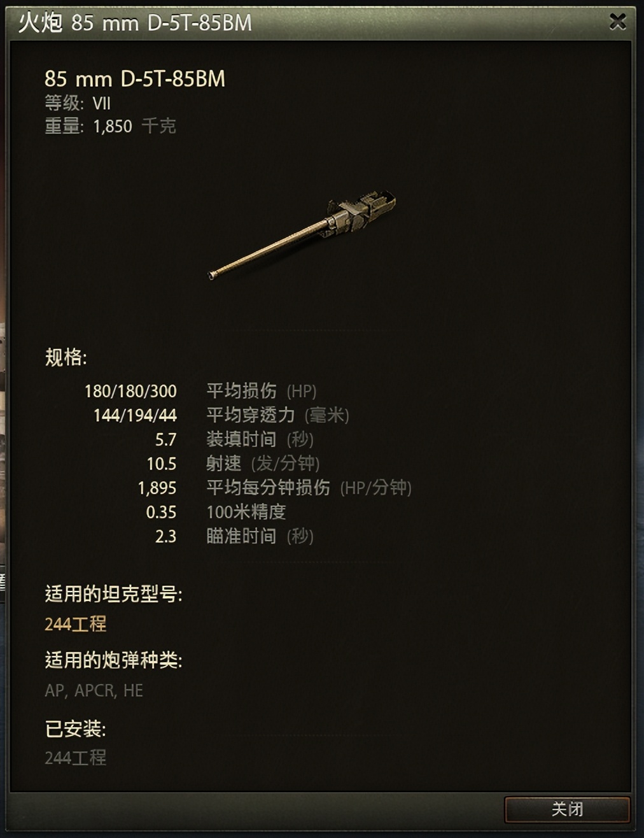Click the installed 244工程 entry under 已安装

click(x=76, y=758)
